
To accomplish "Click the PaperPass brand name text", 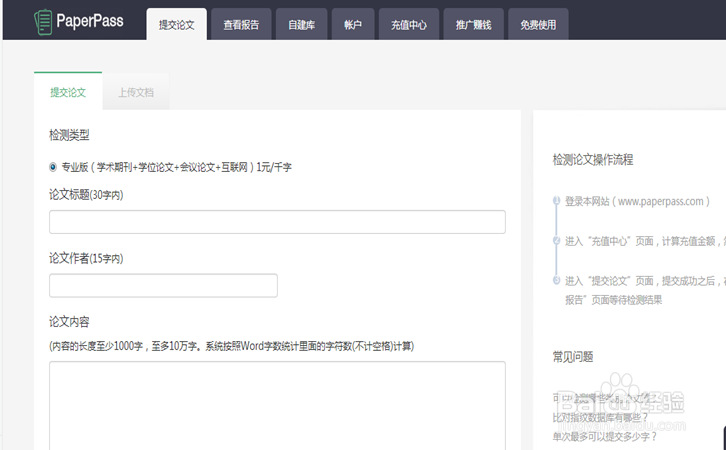I will point(90,21).
